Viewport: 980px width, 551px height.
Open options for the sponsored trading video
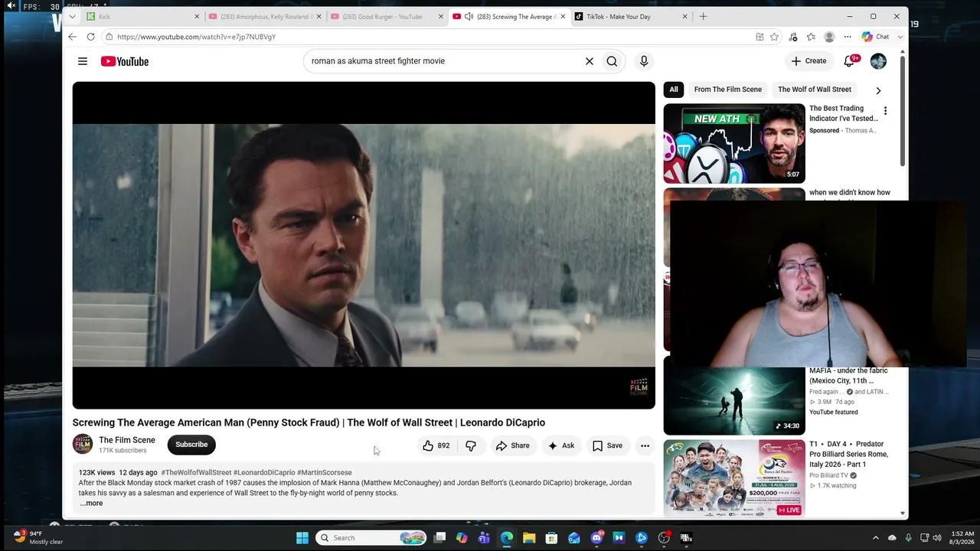885,111
